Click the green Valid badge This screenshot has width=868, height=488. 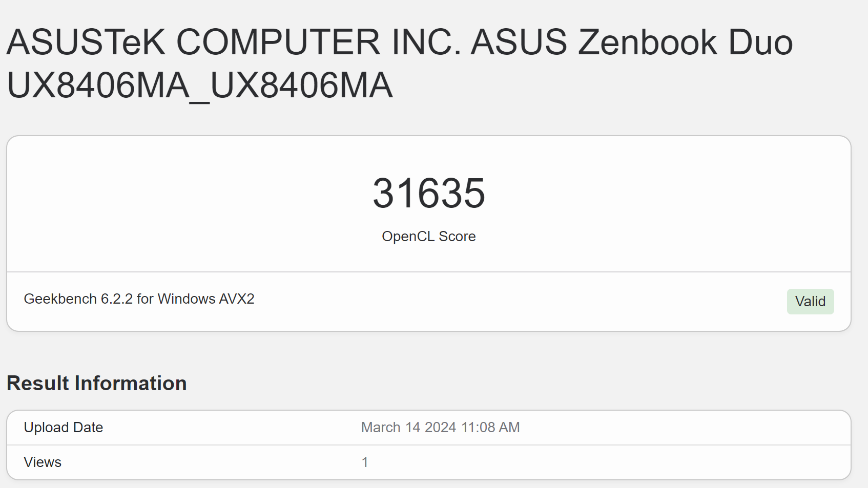click(810, 302)
